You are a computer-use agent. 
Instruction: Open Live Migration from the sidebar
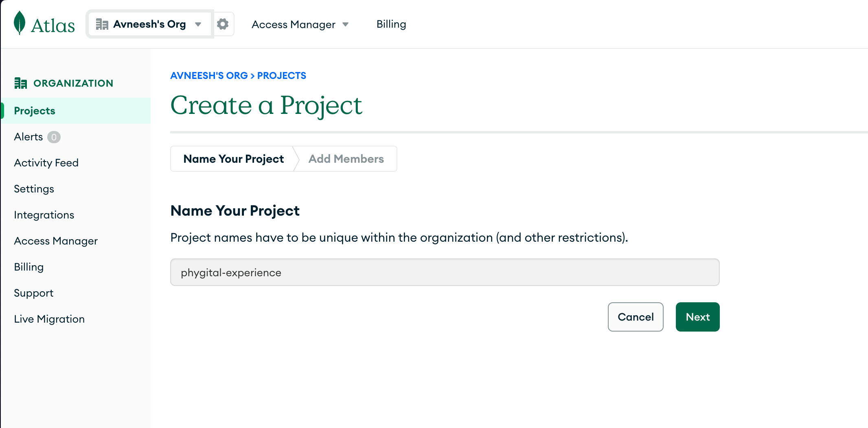(49, 319)
